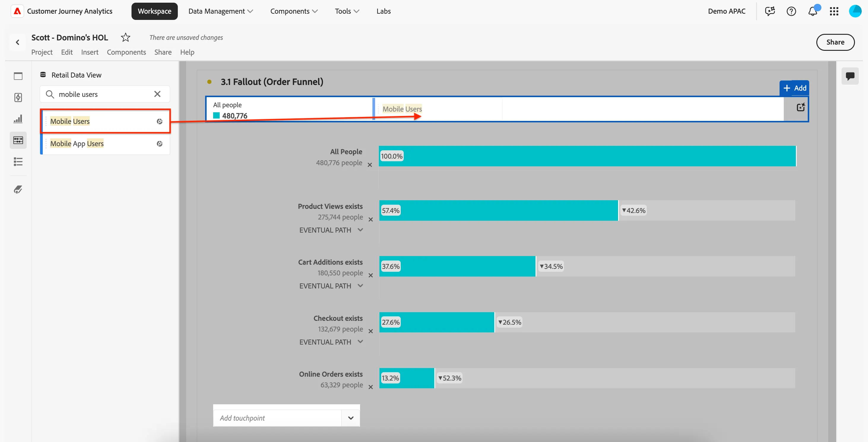Open the quick insights lightning icon
The width and height of the screenshot is (868, 442).
pyautogui.click(x=18, y=97)
